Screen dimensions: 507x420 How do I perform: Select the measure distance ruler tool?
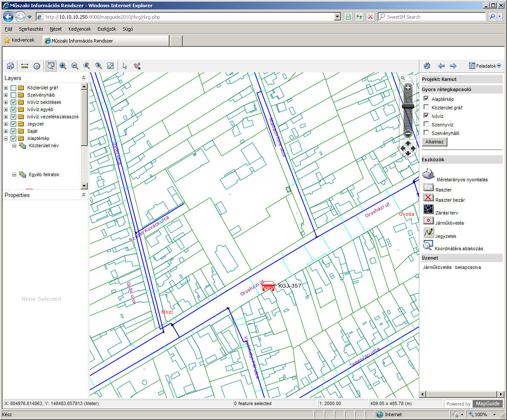(x=25, y=66)
